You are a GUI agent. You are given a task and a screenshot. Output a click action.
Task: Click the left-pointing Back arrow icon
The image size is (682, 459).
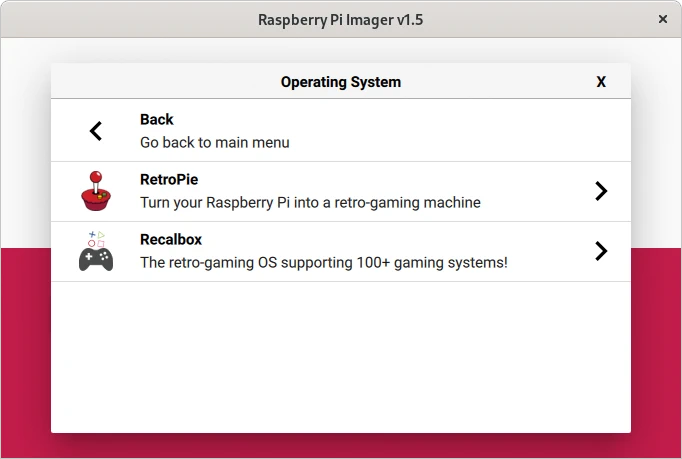click(x=96, y=131)
